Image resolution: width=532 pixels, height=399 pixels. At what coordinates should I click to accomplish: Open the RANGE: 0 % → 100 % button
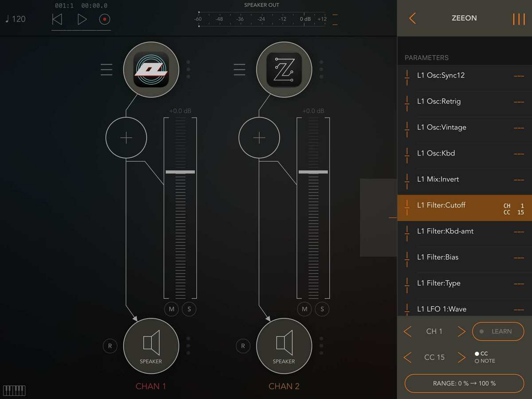pyautogui.click(x=464, y=383)
